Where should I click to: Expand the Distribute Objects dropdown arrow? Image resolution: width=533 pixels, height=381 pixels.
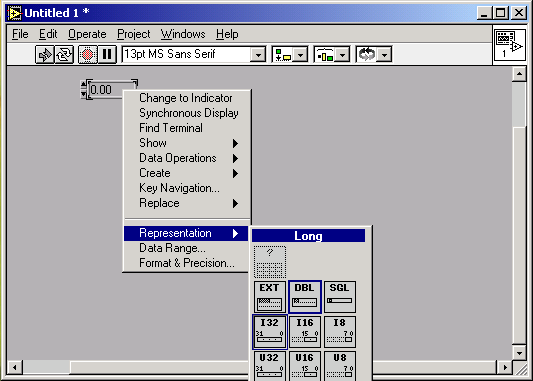point(342,55)
